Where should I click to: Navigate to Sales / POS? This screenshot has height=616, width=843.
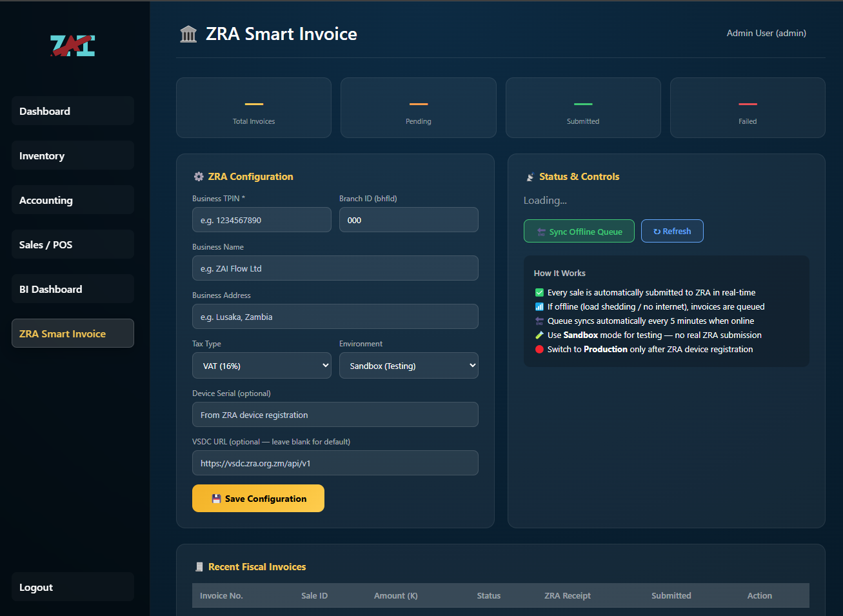(x=72, y=244)
